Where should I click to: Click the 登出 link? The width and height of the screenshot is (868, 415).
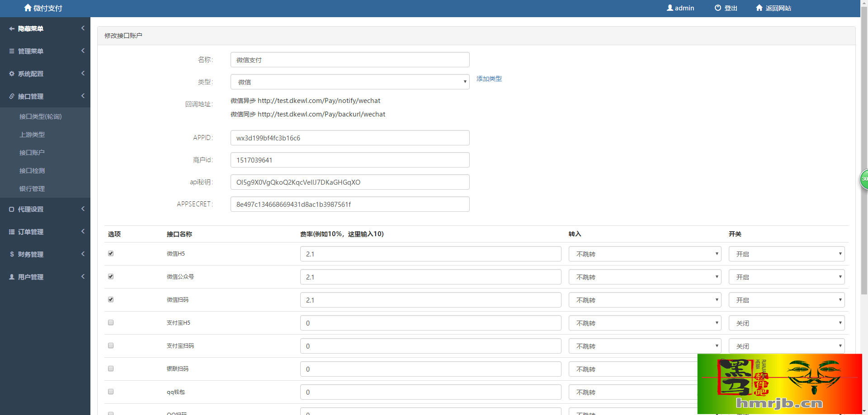[726, 8]
